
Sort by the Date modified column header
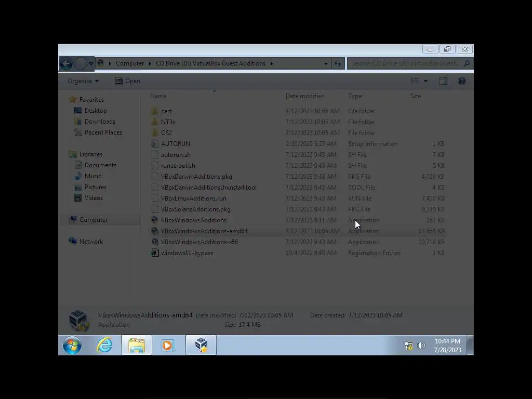(x=305, y=96)
